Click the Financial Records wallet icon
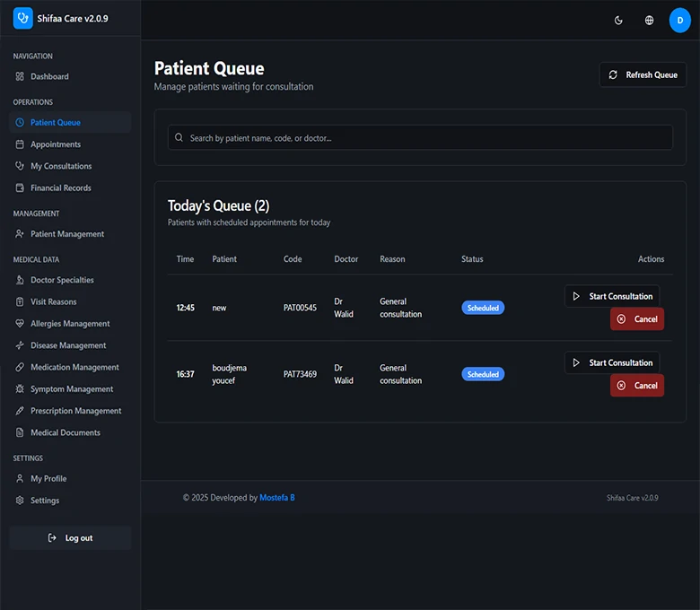The height and width of the screenshot is (610, 700). click(x=20, y=187)
